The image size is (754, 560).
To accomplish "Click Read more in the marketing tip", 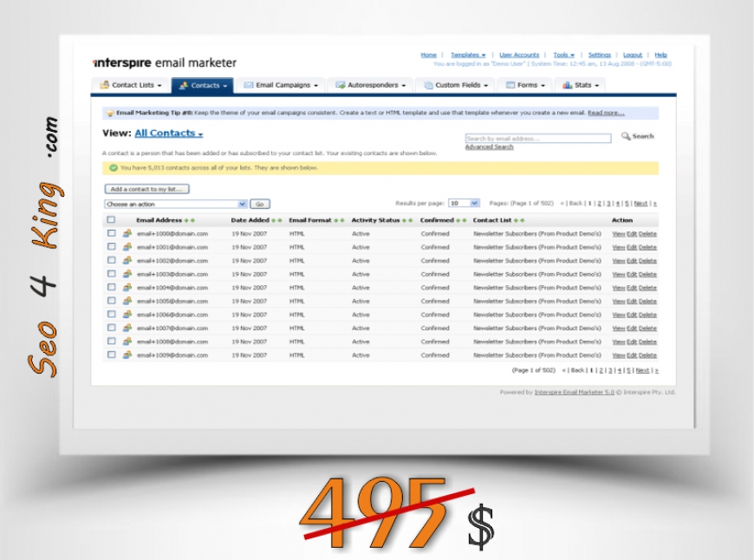I will (606, 113).
